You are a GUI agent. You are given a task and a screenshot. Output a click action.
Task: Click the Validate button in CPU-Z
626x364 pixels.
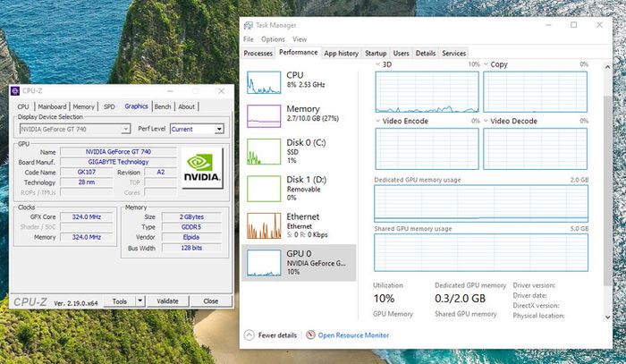167,301
